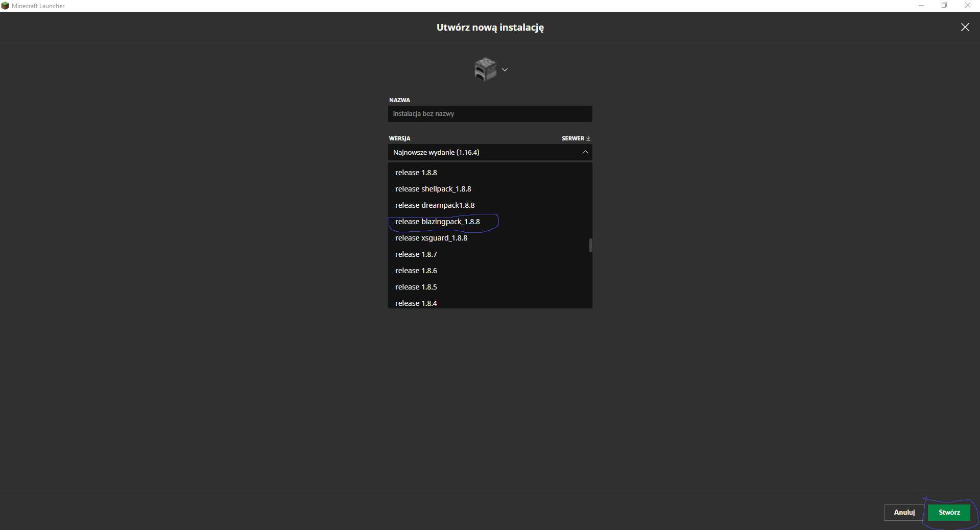Close the Minecraft Launcher window
Image resolution: width=980 pixels, height=530 pixels.
(968, 6)
